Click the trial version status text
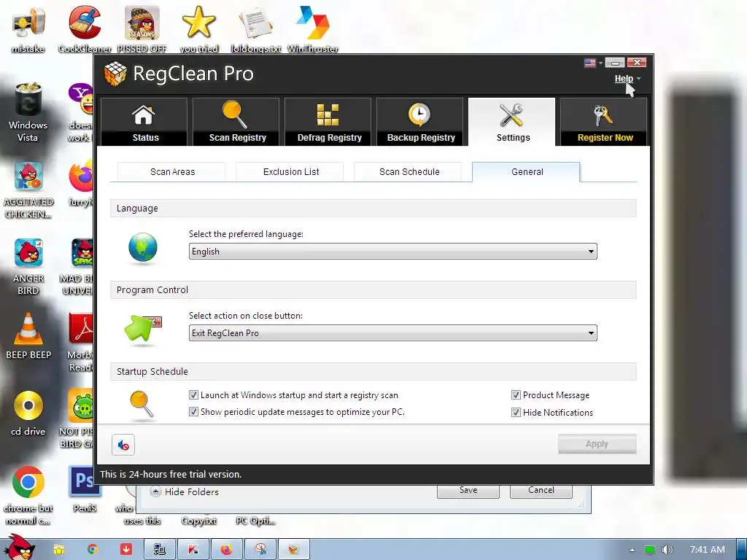Screen dimensions: 747x560 [x=171, y=474]
